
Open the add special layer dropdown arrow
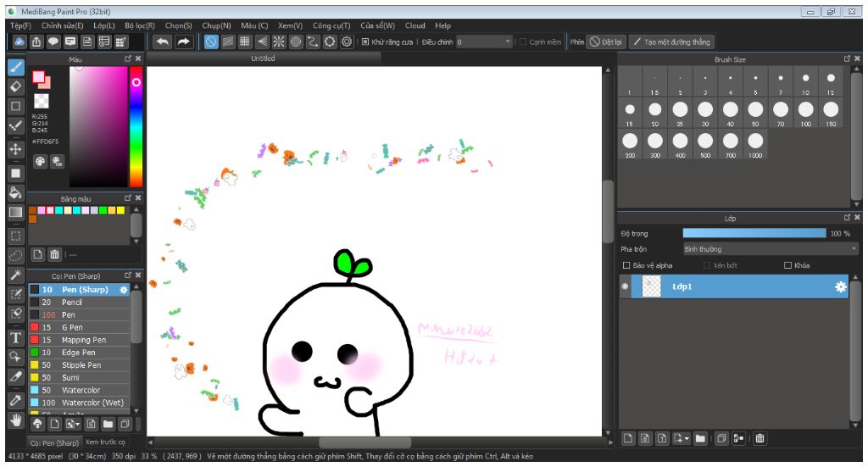coord(687,438)
